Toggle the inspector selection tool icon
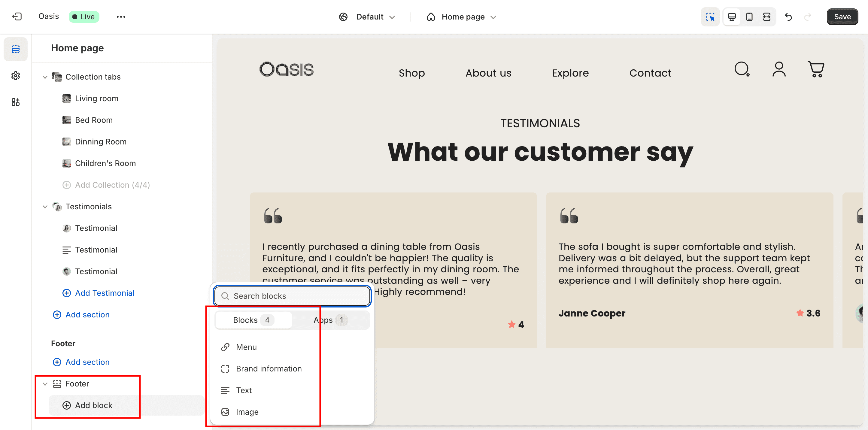The height and width of the screenshot is (430, 868). 710,17
